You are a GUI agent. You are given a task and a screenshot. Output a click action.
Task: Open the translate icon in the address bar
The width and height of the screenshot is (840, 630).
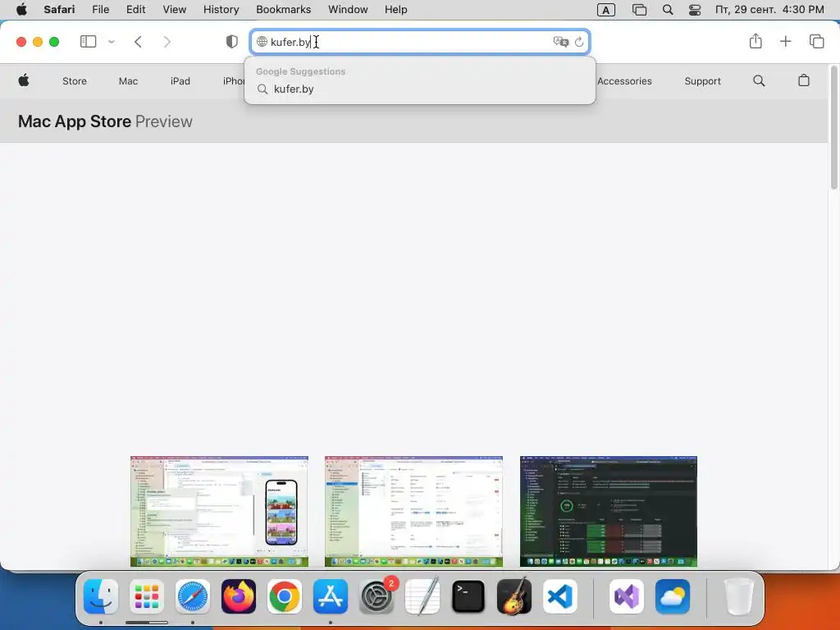point(560,42)
